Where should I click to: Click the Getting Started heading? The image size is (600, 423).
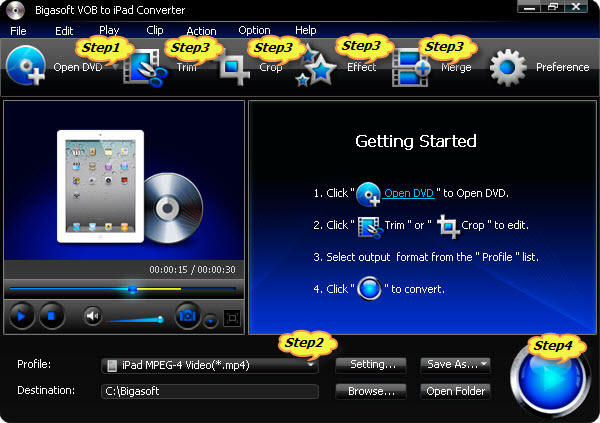(x=416, y=141)
